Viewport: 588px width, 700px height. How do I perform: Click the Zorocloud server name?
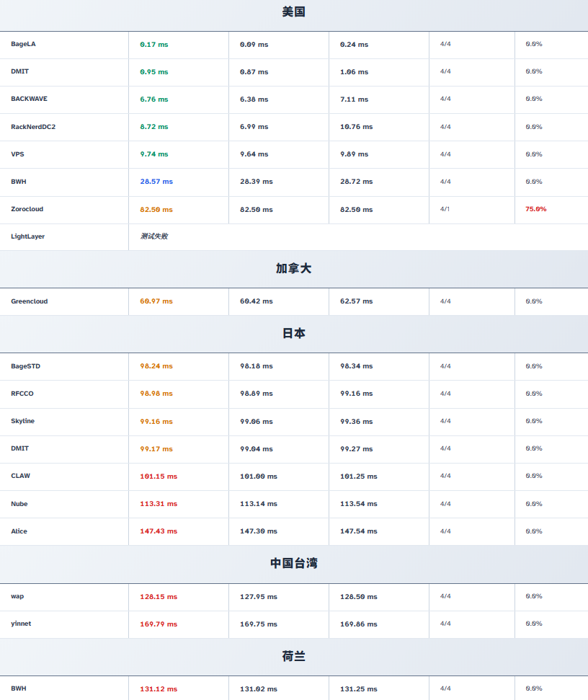click(x=27, y=209)
